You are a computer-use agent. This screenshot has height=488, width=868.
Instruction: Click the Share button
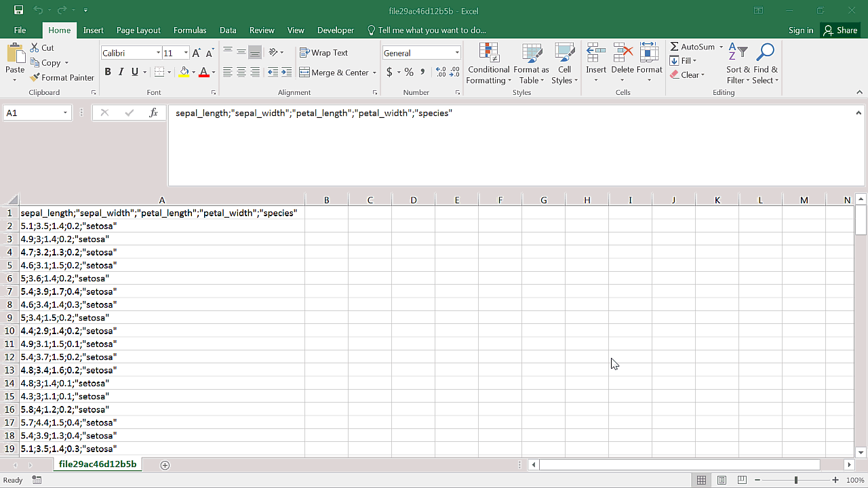coord(840,30)
